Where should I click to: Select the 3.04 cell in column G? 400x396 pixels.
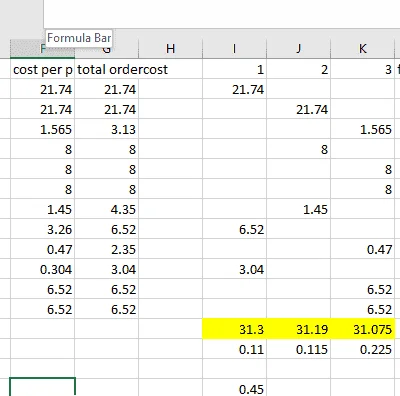click(x=106, y=269)
